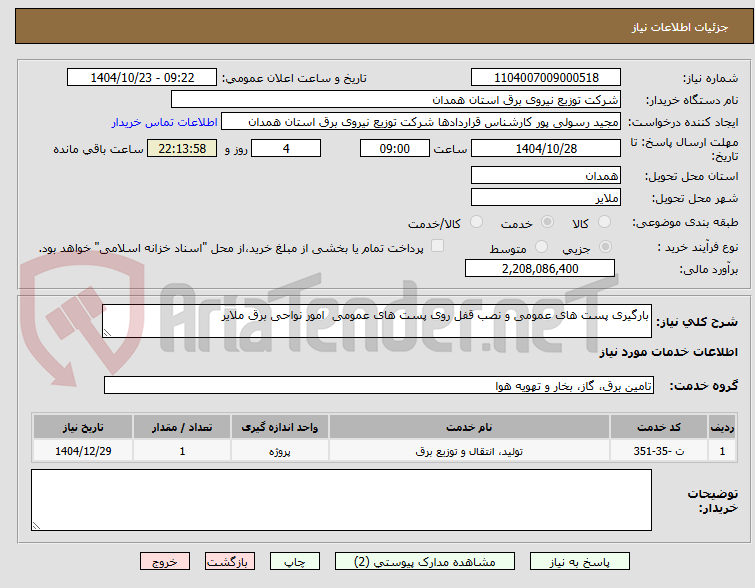Click the request creator field مجید رسولی پور
This screenshot has width=755, height=588.
(421, 122)
